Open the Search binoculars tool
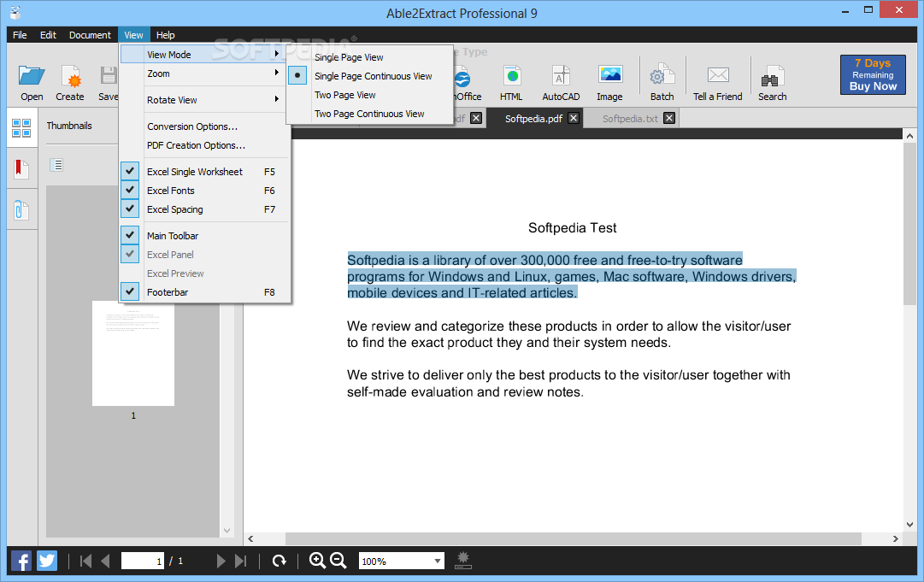Viewport: 924px width, 582px height. pos(772,75)
